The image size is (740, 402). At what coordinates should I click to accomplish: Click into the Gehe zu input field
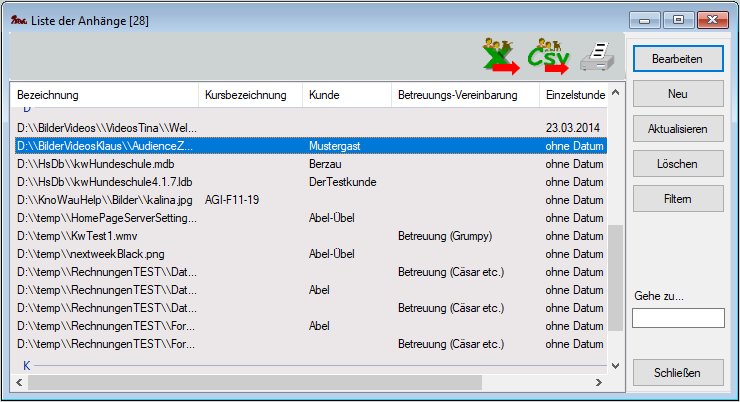(678, 318)
